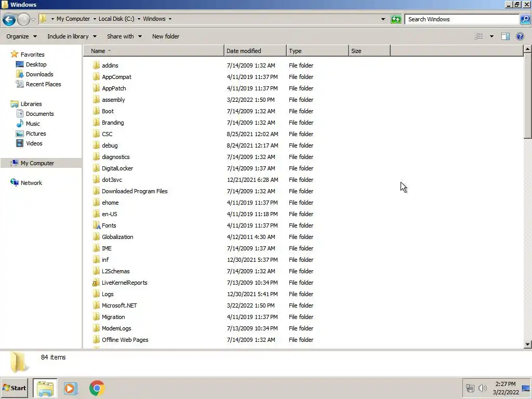Select the assembly folder icon
532x399 pixels.
(x=96, y=99)
